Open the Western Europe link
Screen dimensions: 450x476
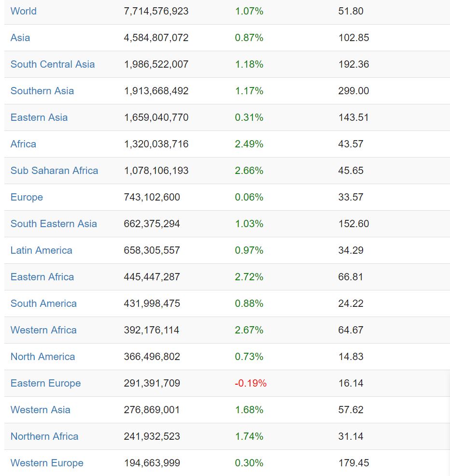pyautogui.click(x=47, y=463)
